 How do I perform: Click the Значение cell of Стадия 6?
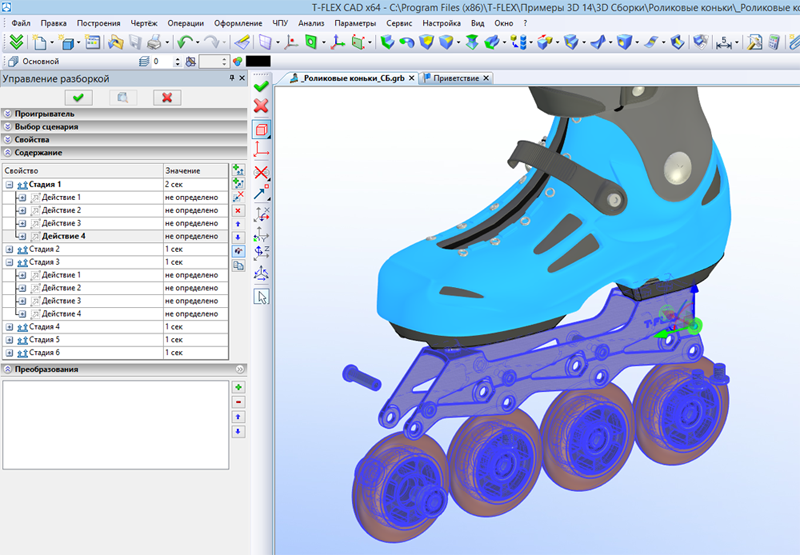[195, 352]
